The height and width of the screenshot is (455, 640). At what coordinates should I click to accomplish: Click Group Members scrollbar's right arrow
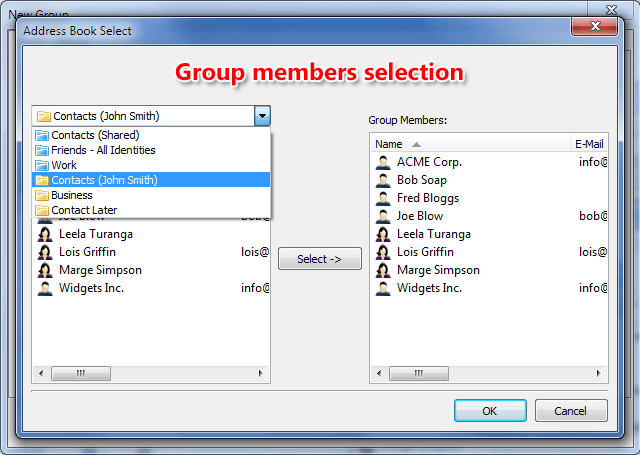coord(598,373)
